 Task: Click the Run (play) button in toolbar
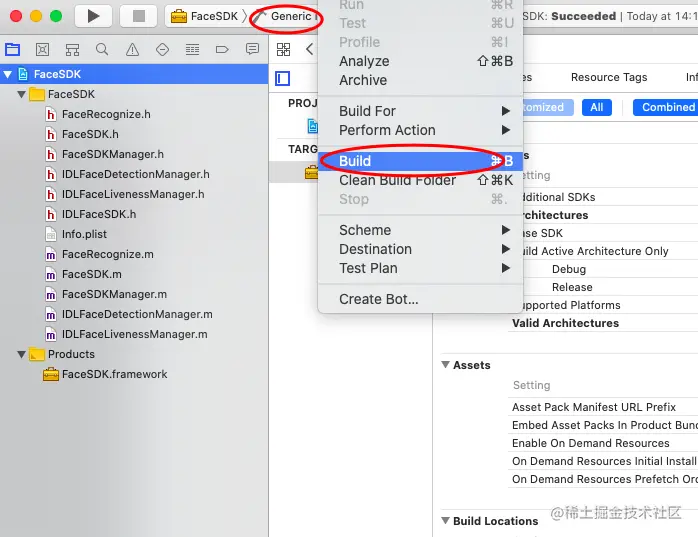click(93, 16)
